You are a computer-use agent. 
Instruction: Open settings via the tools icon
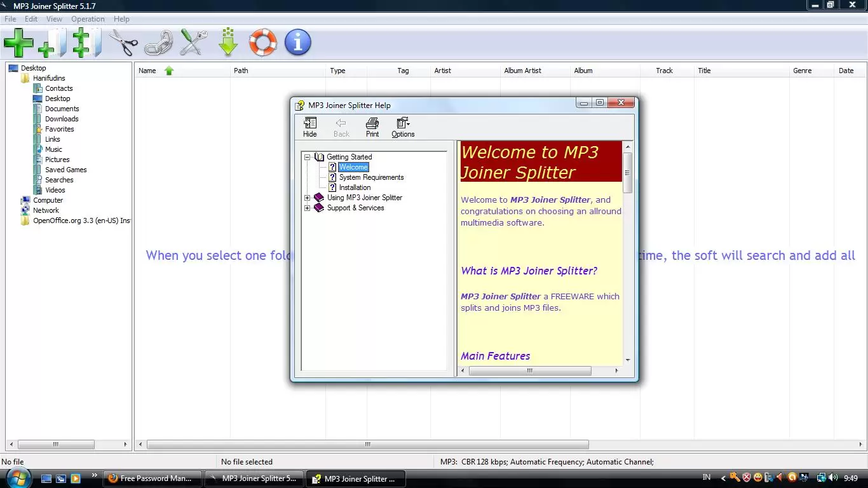click(193, 42)
